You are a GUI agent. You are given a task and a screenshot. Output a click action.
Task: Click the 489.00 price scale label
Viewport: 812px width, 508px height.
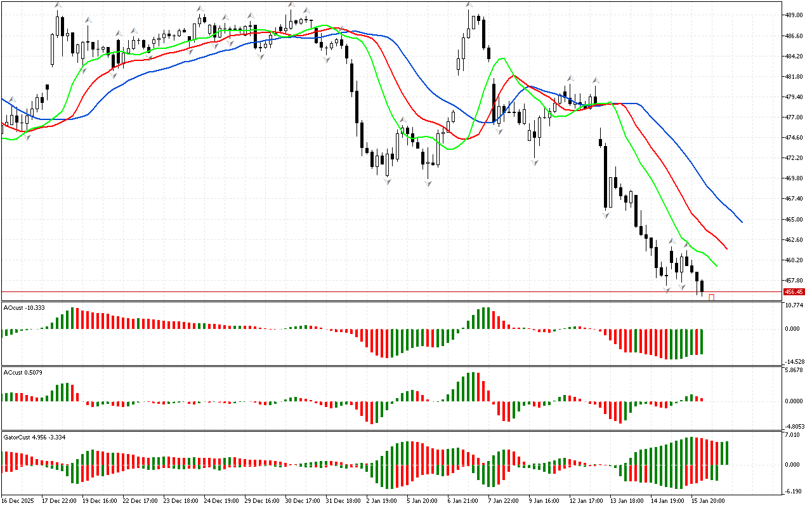[x=794, y=15]
